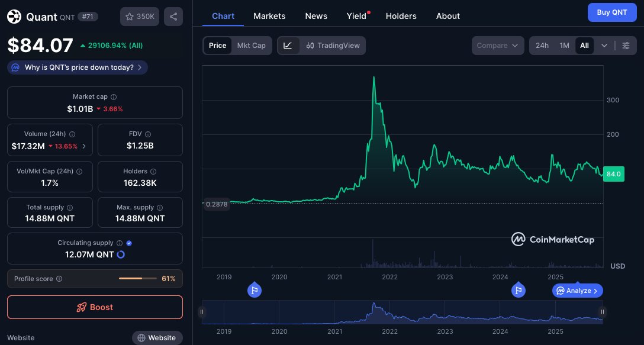
Task: Click the 61% profile score value
Action: [168, 279]
